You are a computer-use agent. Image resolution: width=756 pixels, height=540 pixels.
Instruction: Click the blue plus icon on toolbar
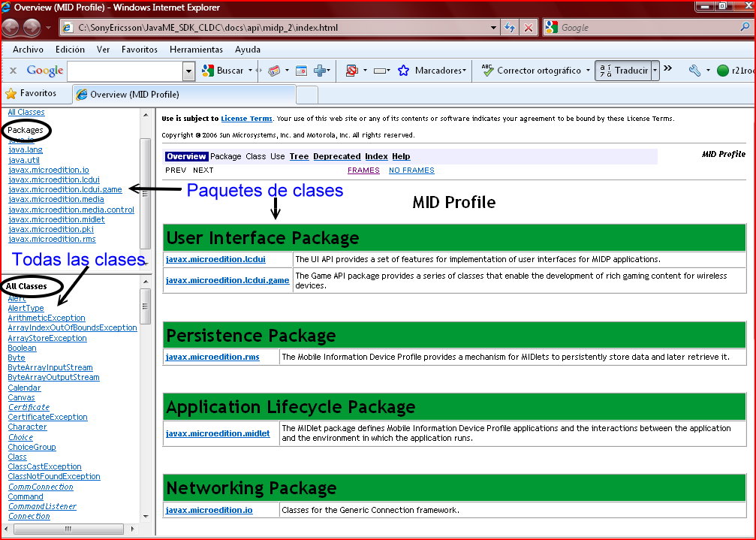319,71
